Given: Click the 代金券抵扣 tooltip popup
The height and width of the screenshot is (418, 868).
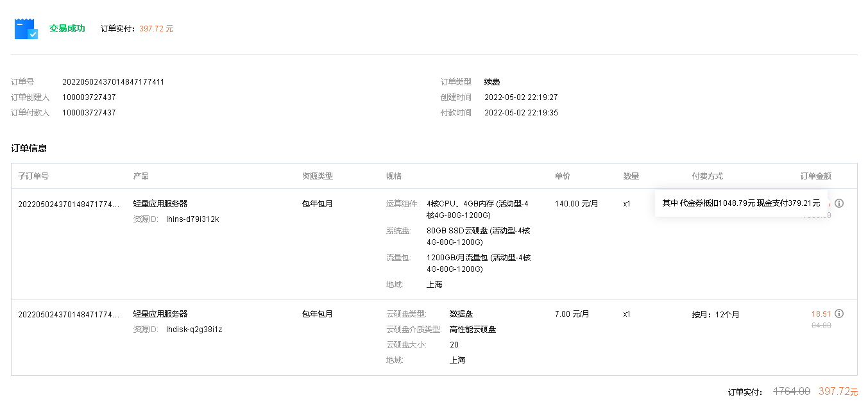Looking at the screenshot, I should point(741,203).
